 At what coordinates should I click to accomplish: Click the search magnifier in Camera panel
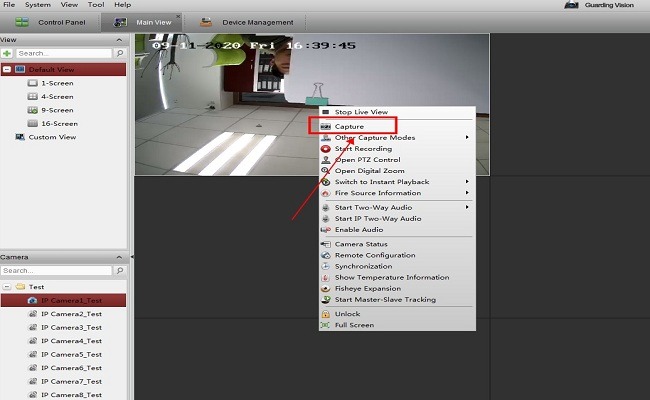120,271
